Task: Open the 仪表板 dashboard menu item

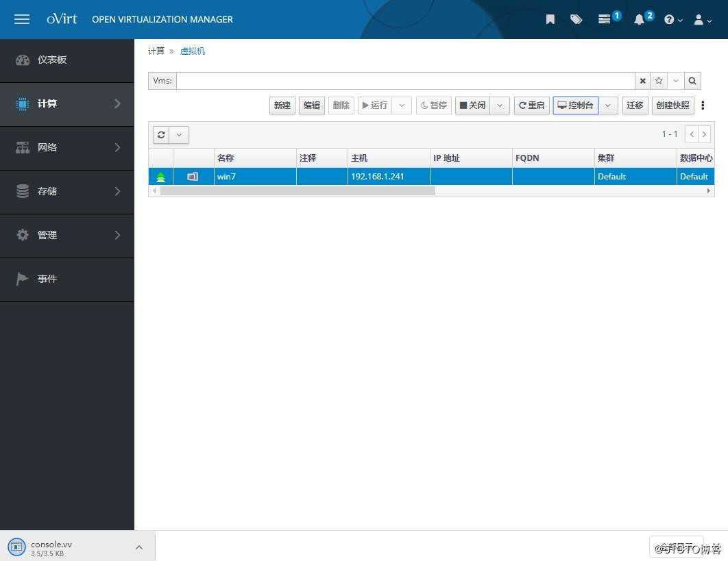Action: click(67, 60)
